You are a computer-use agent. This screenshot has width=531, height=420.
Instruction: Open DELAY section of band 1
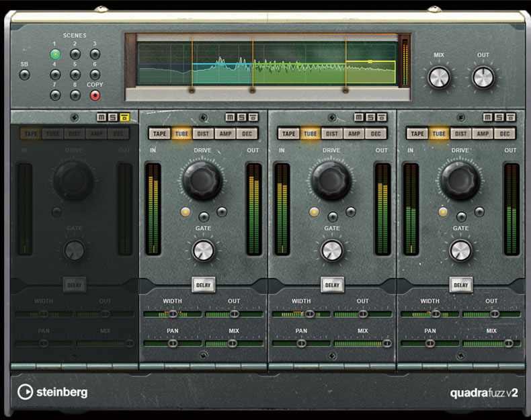75,285
